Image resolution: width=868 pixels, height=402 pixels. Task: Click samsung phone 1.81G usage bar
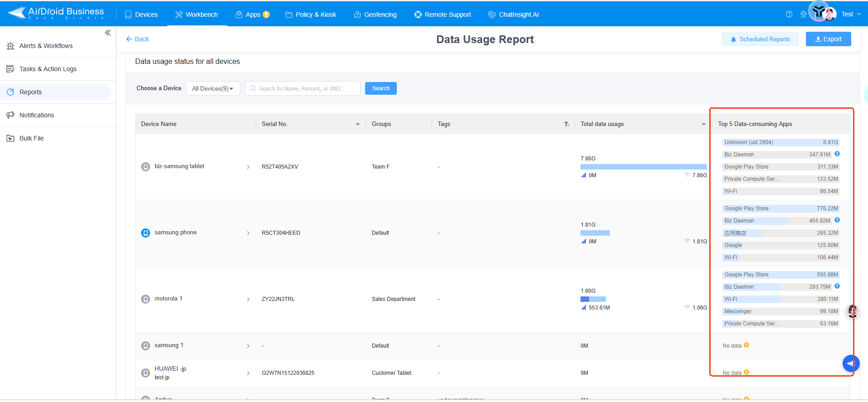(x=595, y=233)
